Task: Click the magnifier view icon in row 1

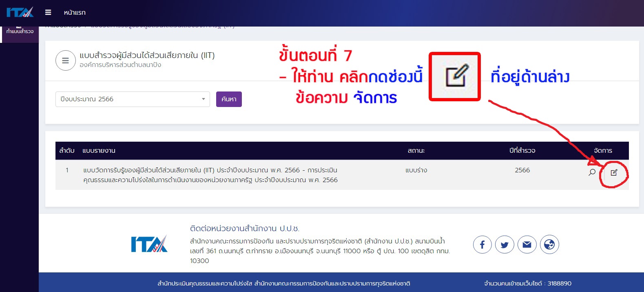Action: click(592, 172)
